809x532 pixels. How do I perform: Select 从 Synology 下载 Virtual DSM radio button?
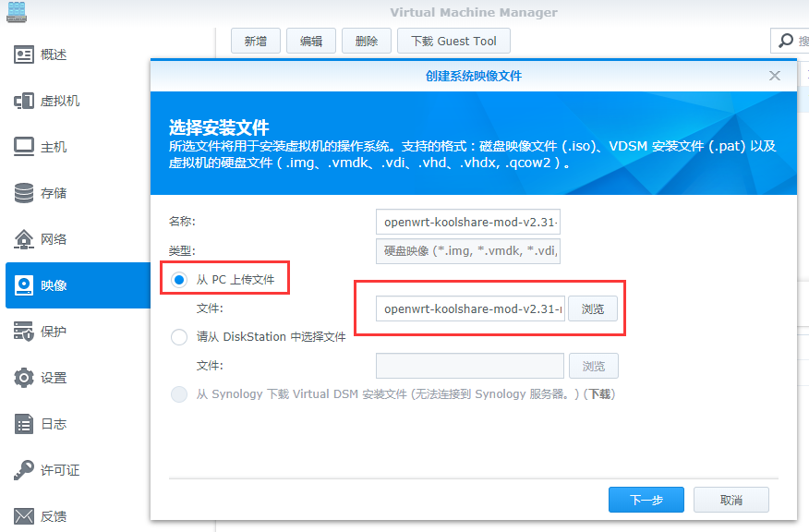[179, 394]
